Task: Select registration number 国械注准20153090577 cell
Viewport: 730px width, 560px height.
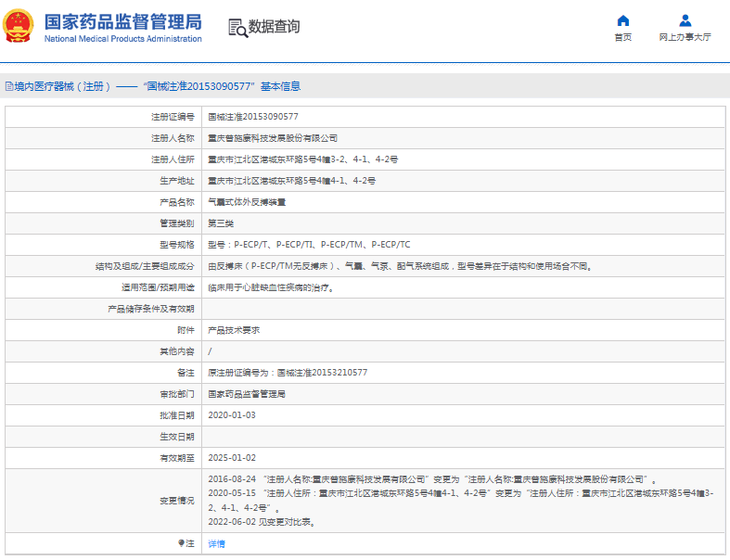Action: [253, 117]
